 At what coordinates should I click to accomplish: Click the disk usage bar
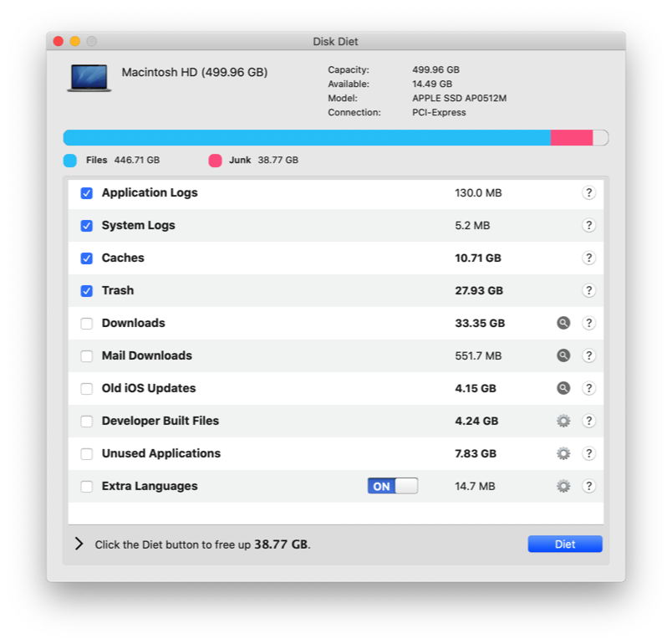click(x=335, y=138)
